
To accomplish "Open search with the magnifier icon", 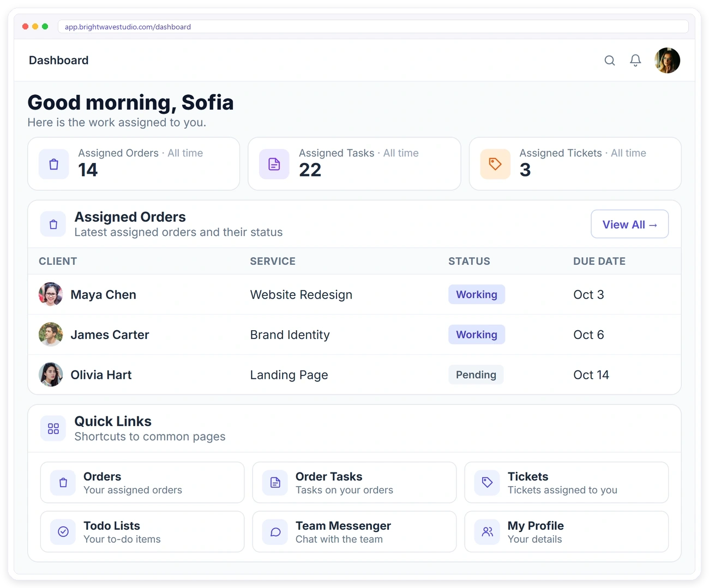I will [610, 60].
